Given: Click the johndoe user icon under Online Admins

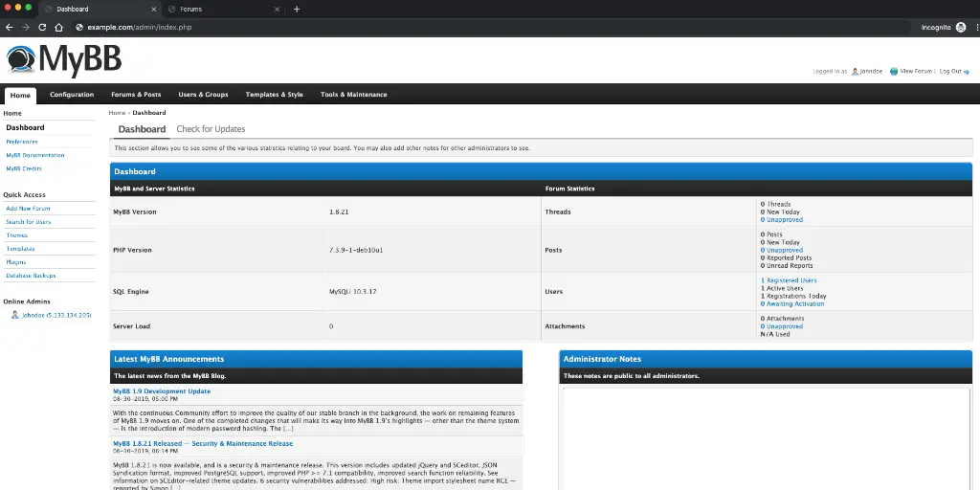Looking at the screenshot, I should (x=14, y=315).
